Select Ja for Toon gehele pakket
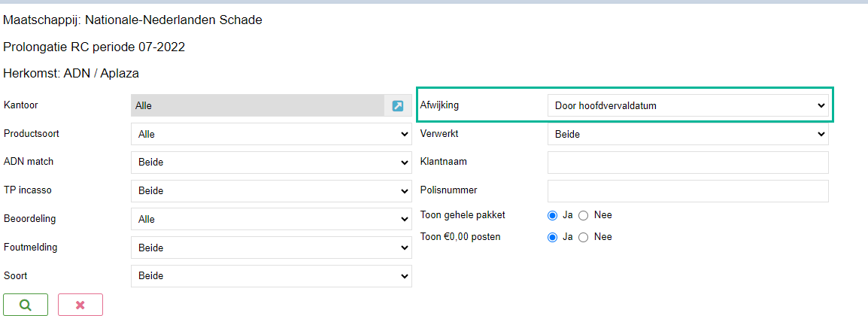 (552, 215)
